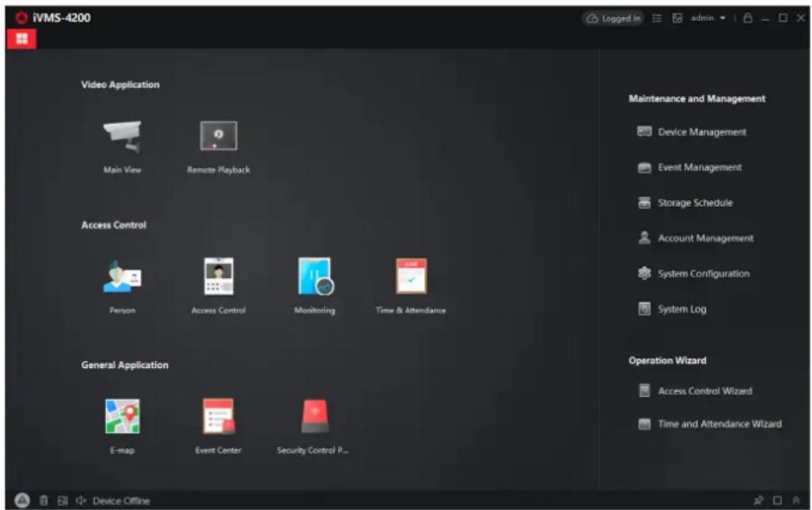Viewport: 812px width, 510px height.
Task: Click the System Configuration gear icon
Action: [644, 273]
